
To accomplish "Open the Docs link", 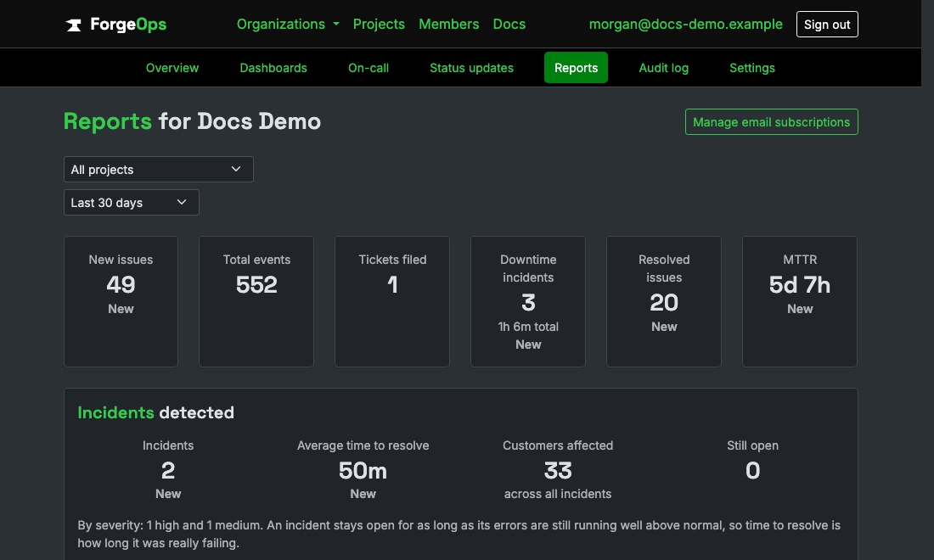I will coord(509,25).
